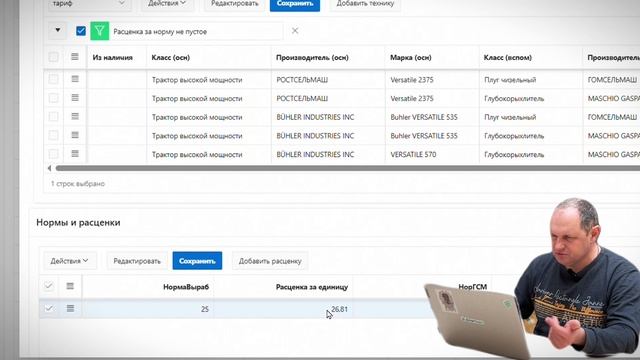Check the Buhler VERSATILE 535 Глубокорыхлитель row

coord(53,135)
